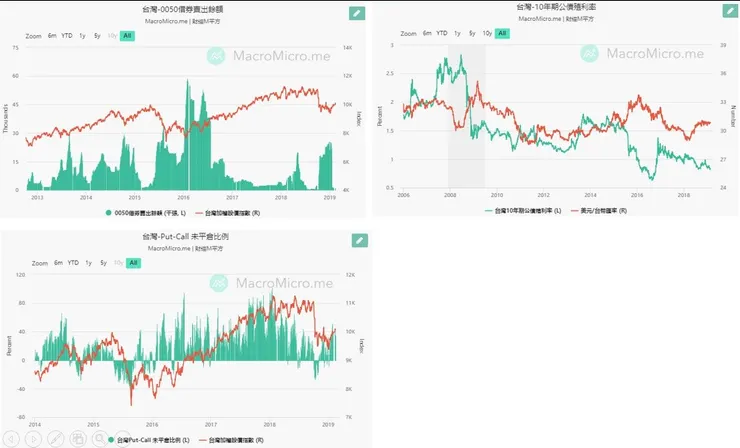This screenshot has height=448, width=740.
Task: Click edit pencil icon on Put-Call chart
Action: [359, 240]
